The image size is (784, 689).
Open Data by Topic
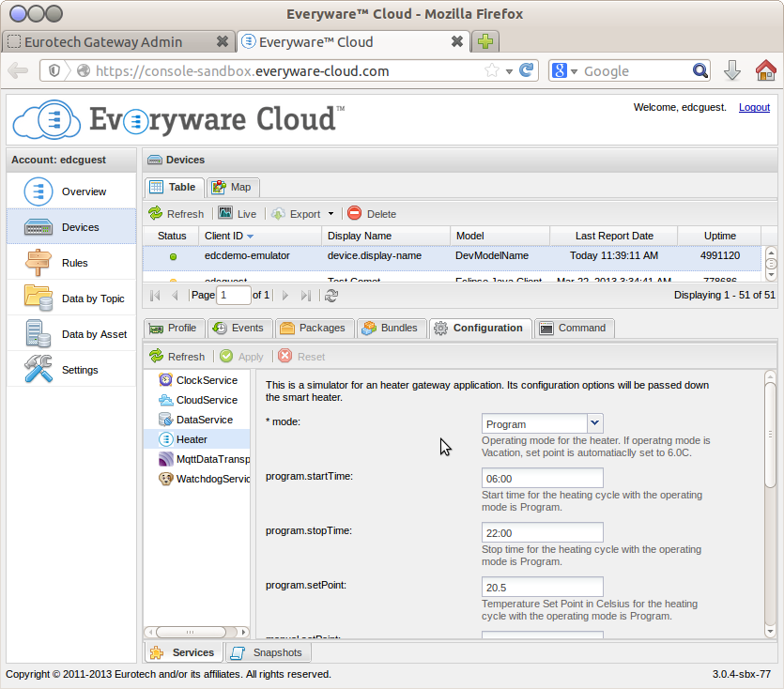(x=71, y=299)
